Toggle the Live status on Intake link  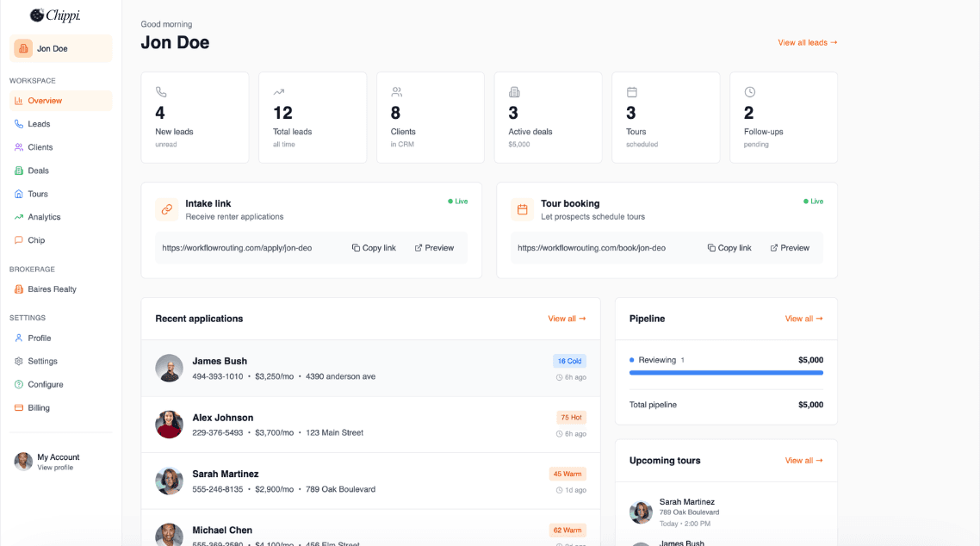pos(457,201)
